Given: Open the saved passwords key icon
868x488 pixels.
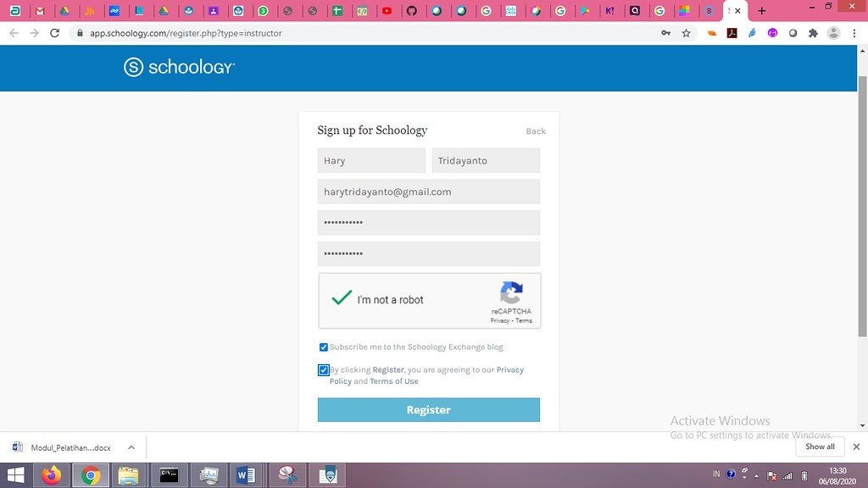Looking at the screenshot, I should coord(666,33).
